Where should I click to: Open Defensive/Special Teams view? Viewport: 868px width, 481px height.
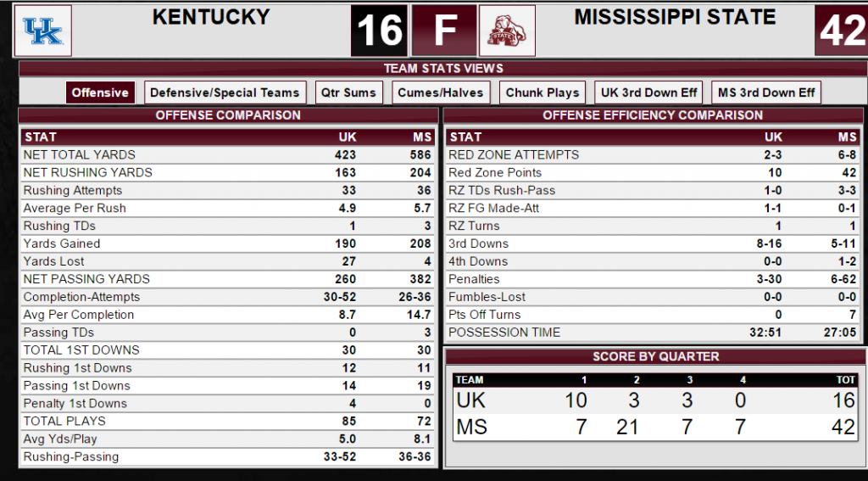[225, 92]
